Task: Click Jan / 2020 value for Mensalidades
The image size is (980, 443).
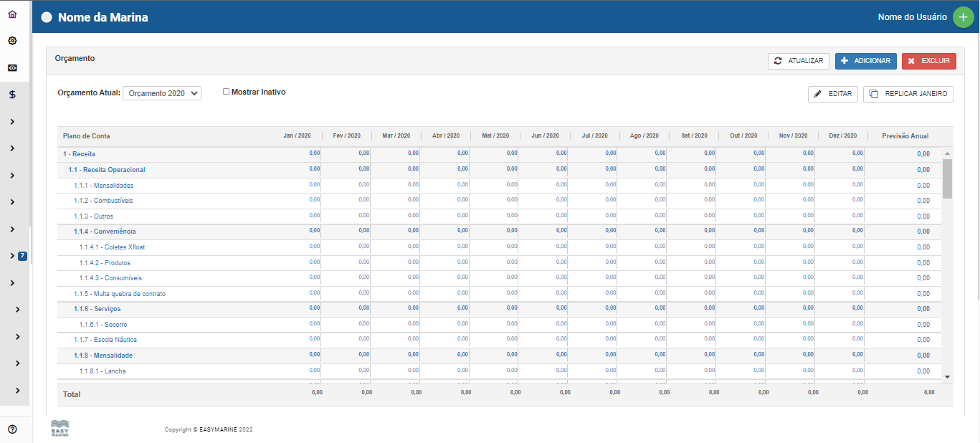Action: pyautogui.click(x=314, y=185)
